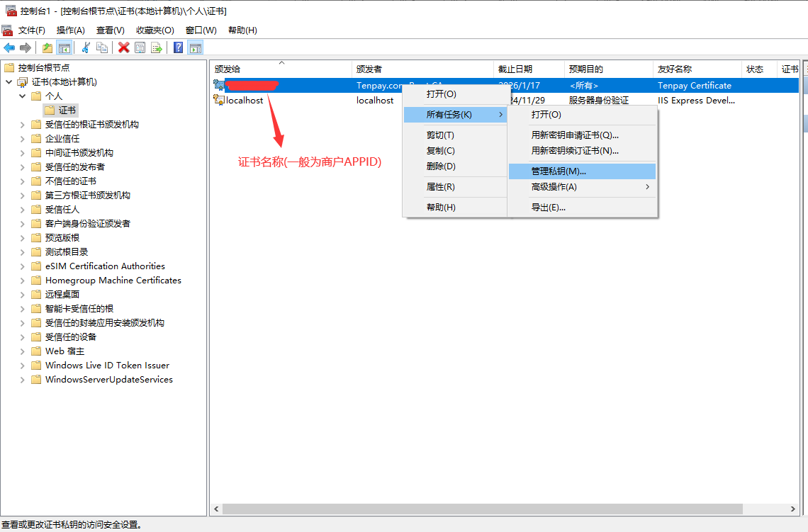This screenshot has height=532, width=808.
Task: Toggle the show/hide action pane icon
Action: pos(196,48)
